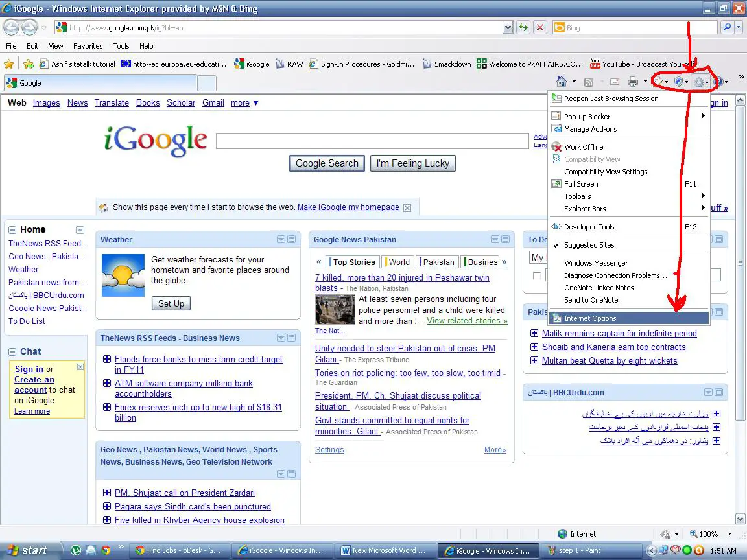
Task: Open the more dropdown in Google nav
Action: [244, 103]
